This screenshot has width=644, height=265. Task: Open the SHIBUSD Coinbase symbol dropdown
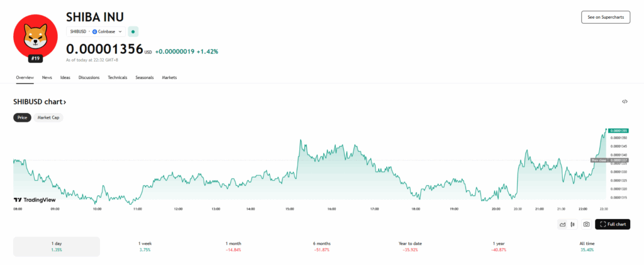(x=96, y=31)
